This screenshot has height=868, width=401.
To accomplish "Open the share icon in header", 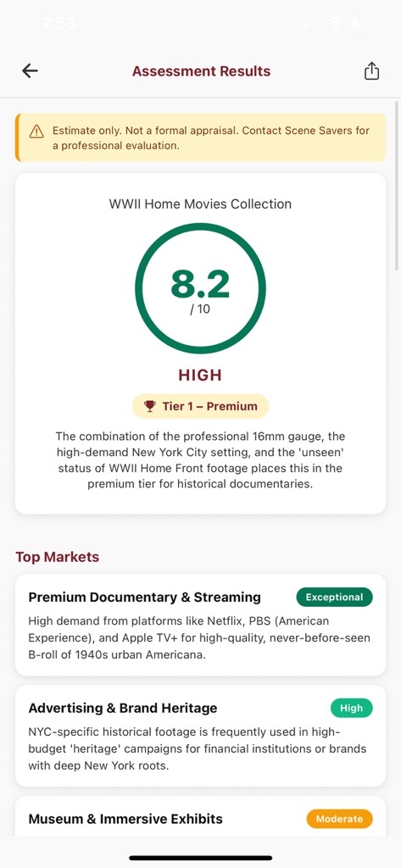I will click(371, 71).
